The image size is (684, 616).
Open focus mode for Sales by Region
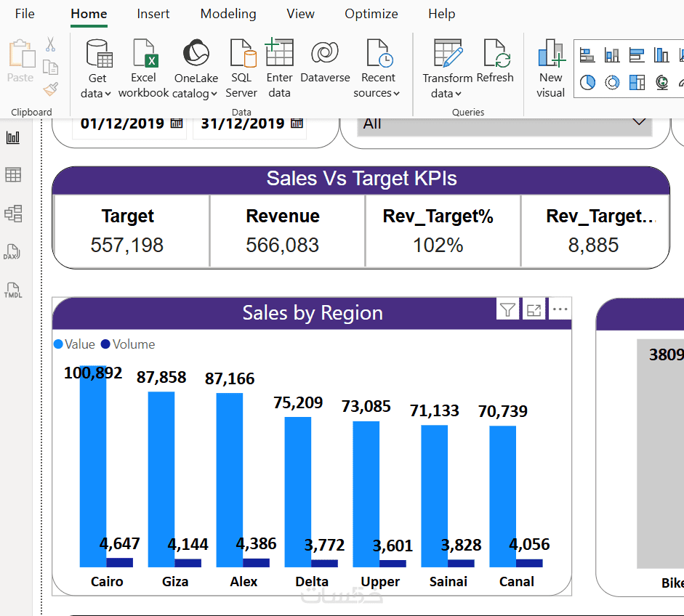coord(534,310)
